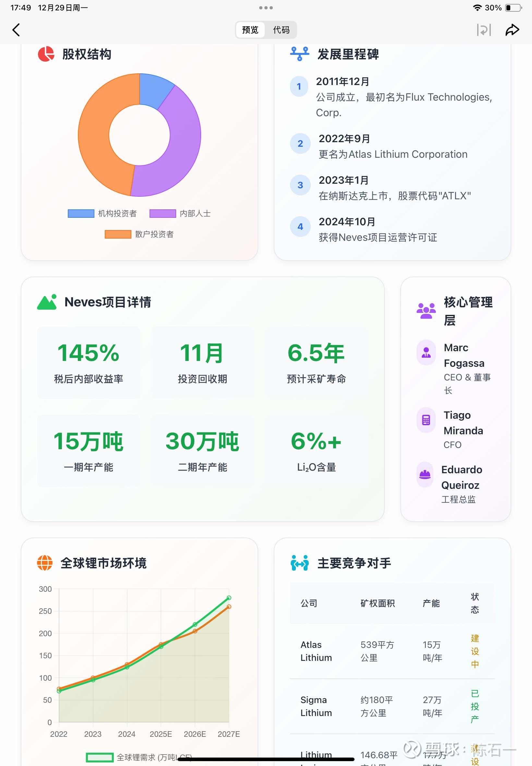Viewport: 532px width, 766px height.
Task: Select the 预览 tab
Action: tap(250, 30)
